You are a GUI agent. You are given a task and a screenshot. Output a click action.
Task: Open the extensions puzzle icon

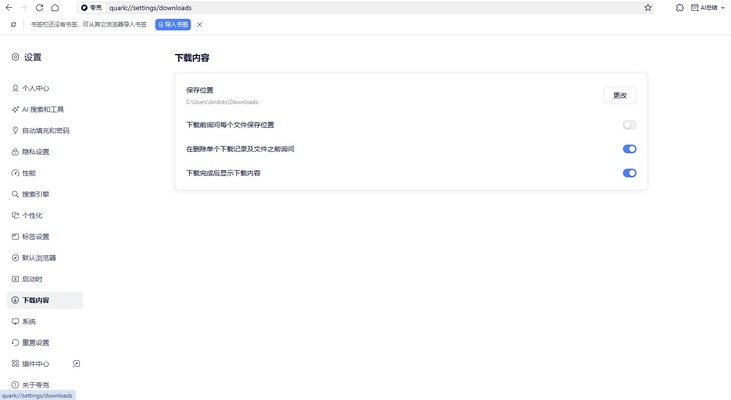click(680, 7)
